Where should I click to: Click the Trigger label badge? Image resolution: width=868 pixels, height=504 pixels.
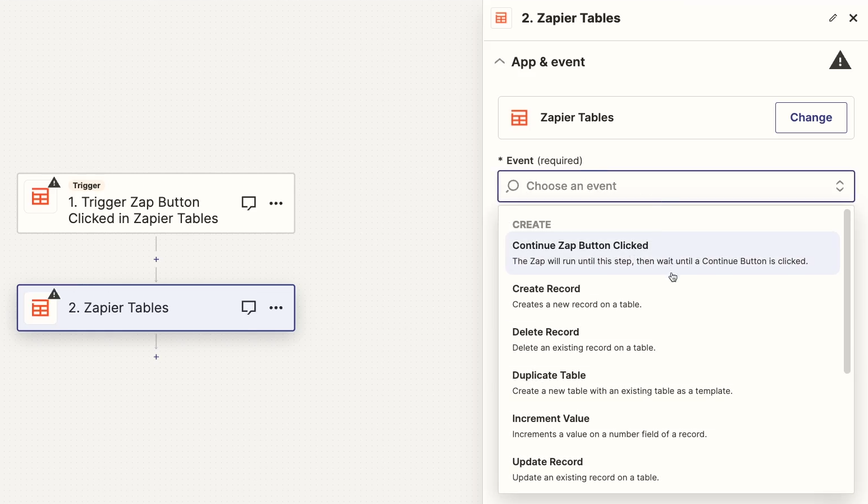click(x=86, y=185)
